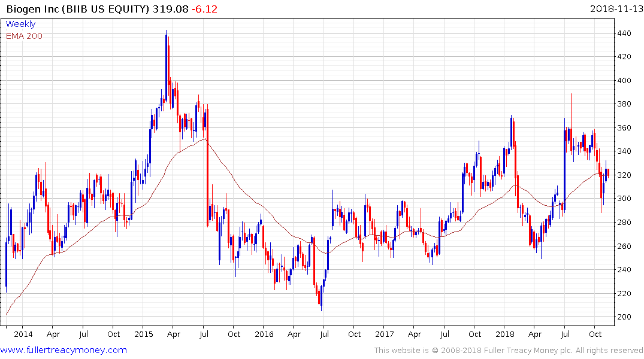Click the 2018-11-13 date label
This screenshot has height=359, width=644.
tap(616, 8)
